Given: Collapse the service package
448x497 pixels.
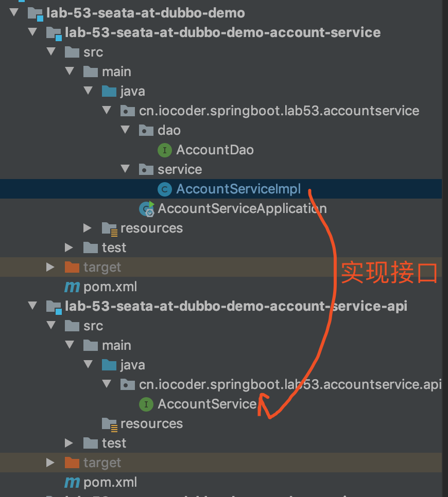Looking at the screenshot, I should tap(126, 169).
